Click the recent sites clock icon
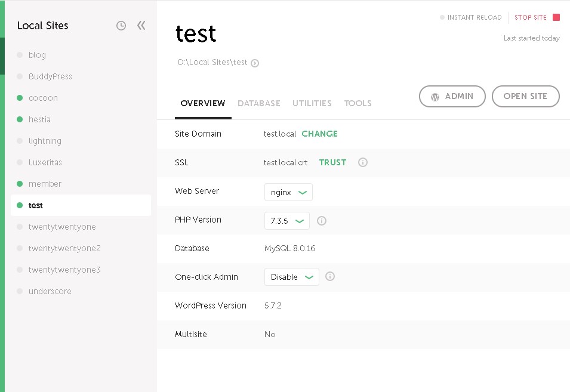The image size is (570, 392). point(121,26)
